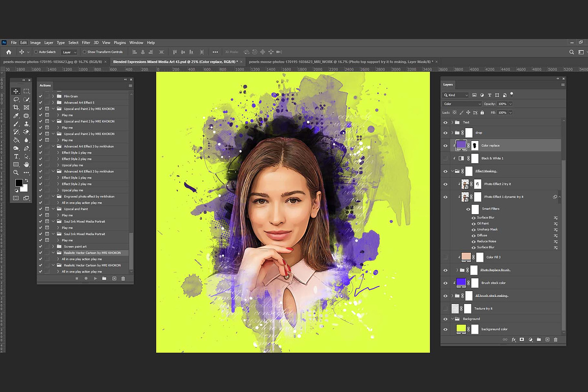The height and width of the screenshot is (392, 588).
Task: Delete layer using Layers trash icon
Action: click(x=555, y=340)
